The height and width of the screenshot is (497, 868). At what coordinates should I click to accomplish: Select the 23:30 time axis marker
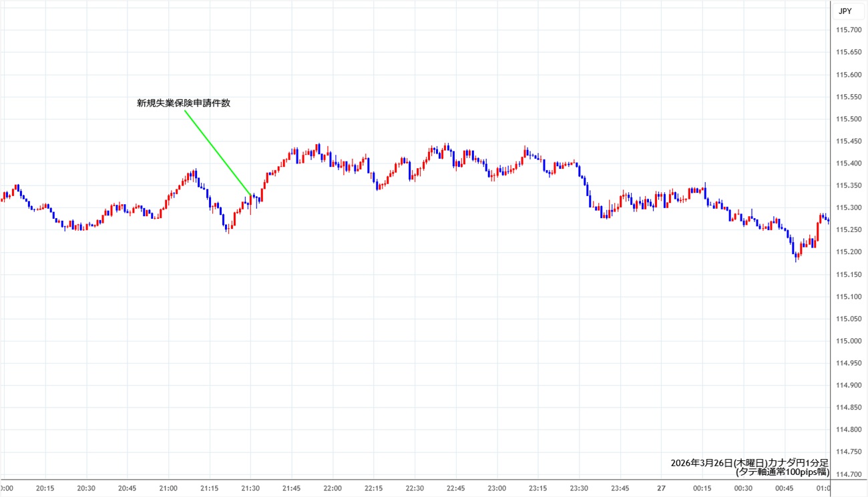pyautogui.click(x=579, y=488)
